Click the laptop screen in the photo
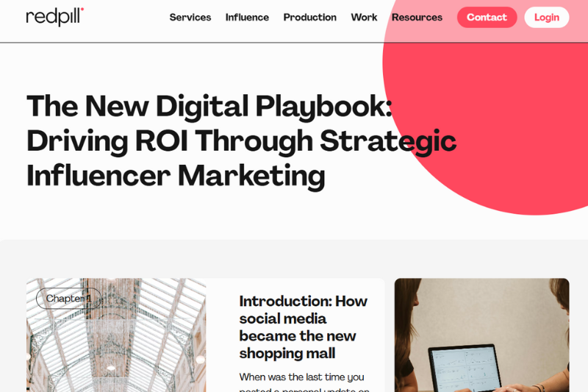 [x=465, y=369]
